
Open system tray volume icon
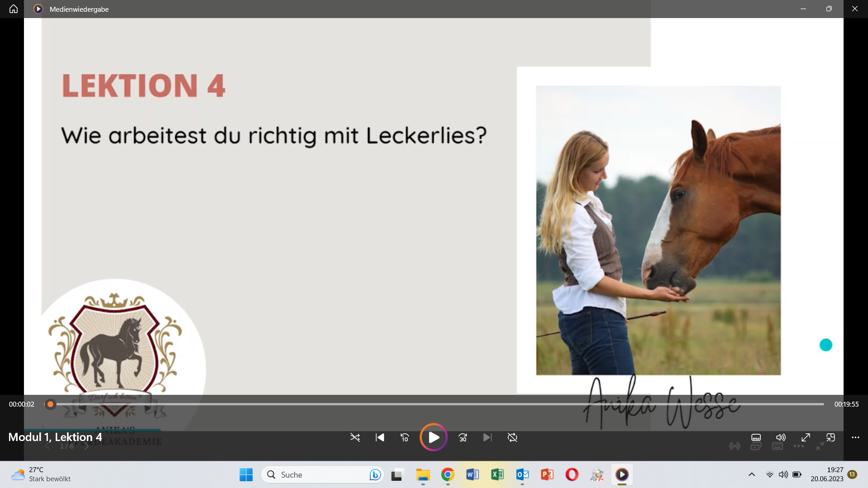pyautogui.click(x=783, y=474)
